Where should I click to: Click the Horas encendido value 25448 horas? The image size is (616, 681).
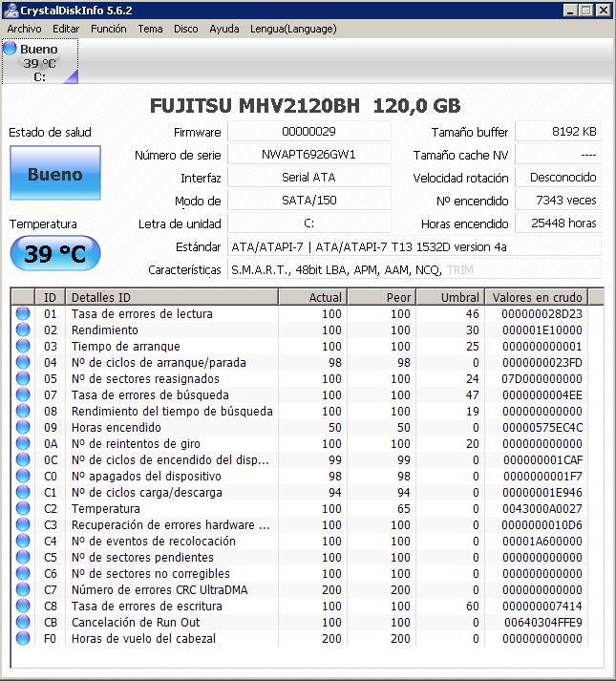(x=559, y=223)
